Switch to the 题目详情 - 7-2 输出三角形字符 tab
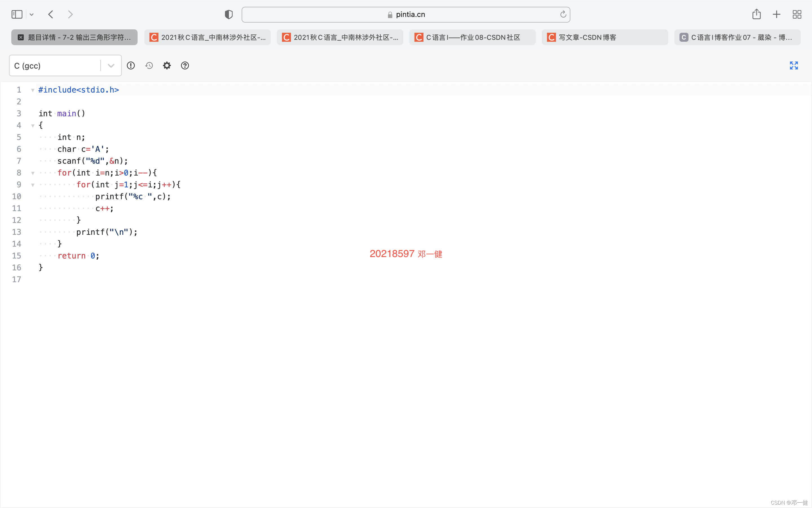 (74, 37)
